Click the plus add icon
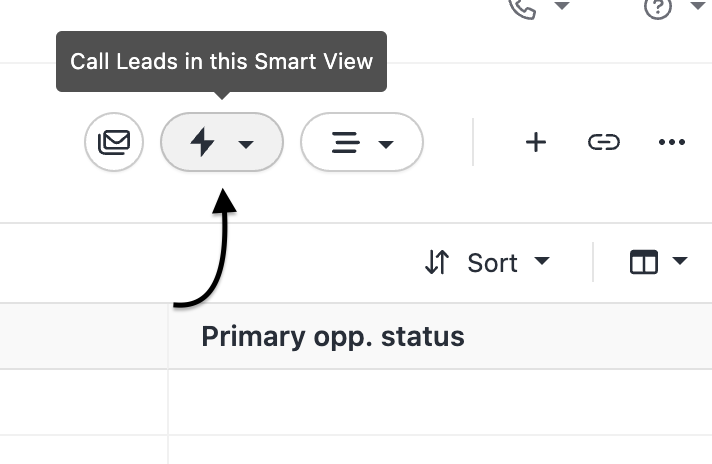The image size is (712, 464). coord(536,142)
